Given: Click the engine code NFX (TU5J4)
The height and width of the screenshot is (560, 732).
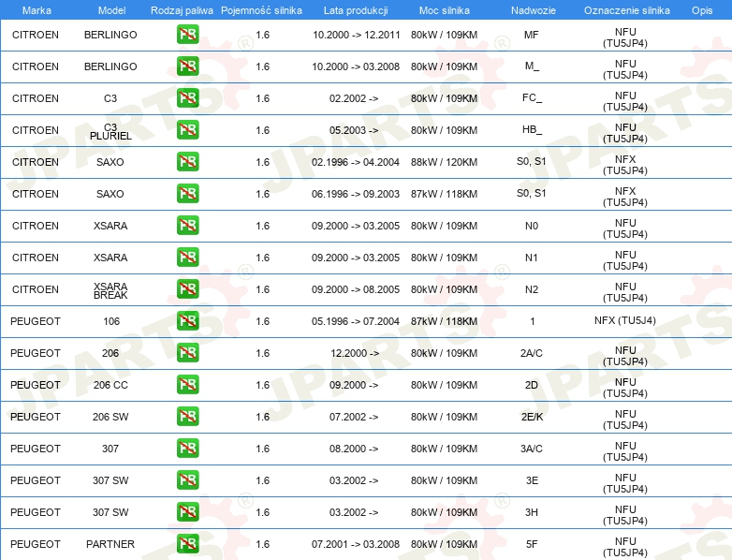Looking at the screenshot, I should [625, 320].
